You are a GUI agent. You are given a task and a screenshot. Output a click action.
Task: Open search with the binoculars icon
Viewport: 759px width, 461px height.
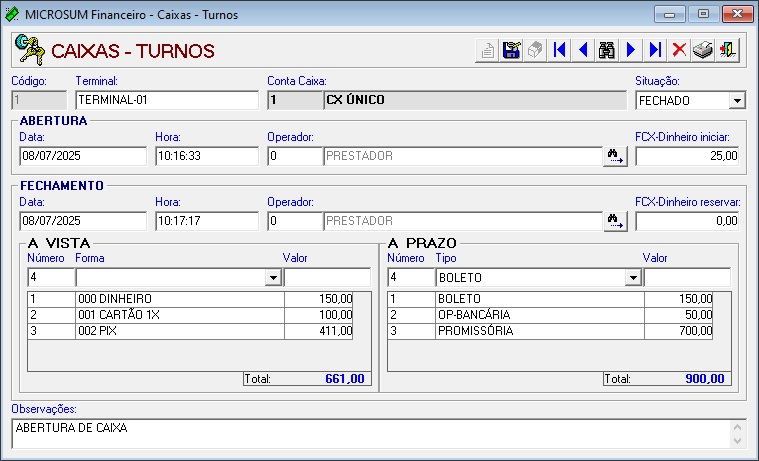607,50
